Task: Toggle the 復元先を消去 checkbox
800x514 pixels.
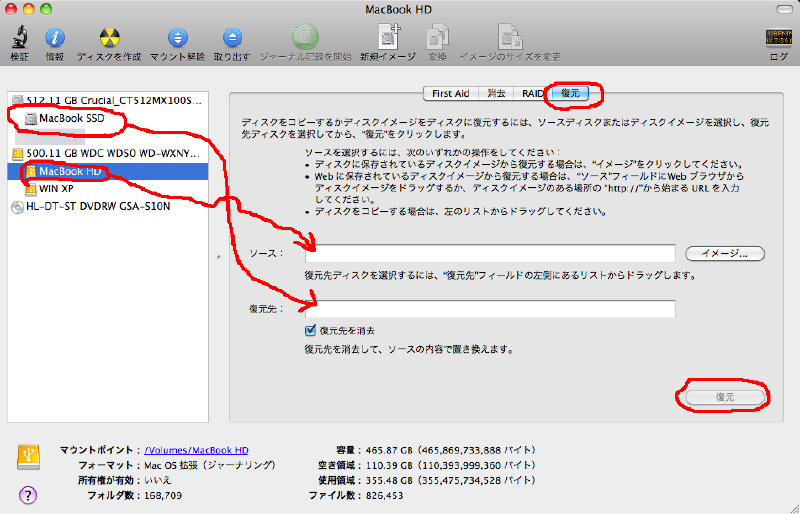Action: point(310,330)
